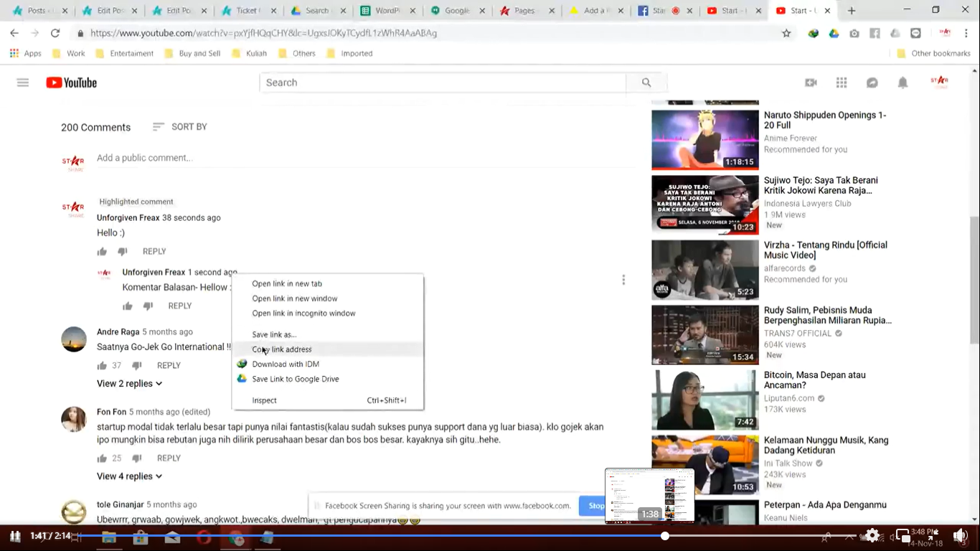
Task: Open the create video camera icon
Action: (x=811, y=83)
